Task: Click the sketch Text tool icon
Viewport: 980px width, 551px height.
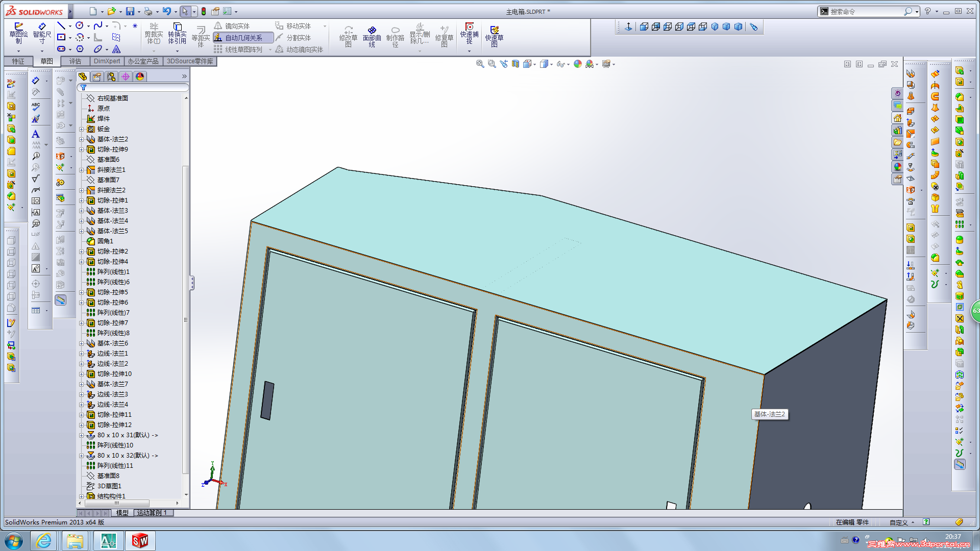Action: point(116,49)
